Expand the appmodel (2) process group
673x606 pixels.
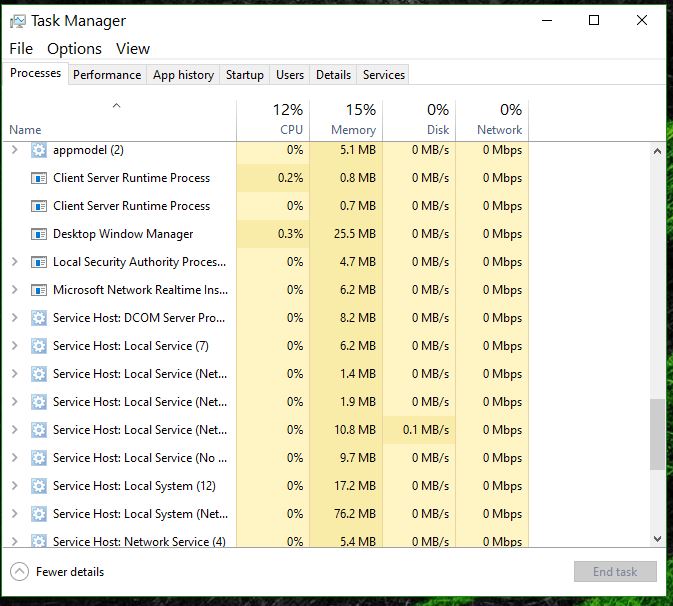pyautogui.click(x=14, y=150)
